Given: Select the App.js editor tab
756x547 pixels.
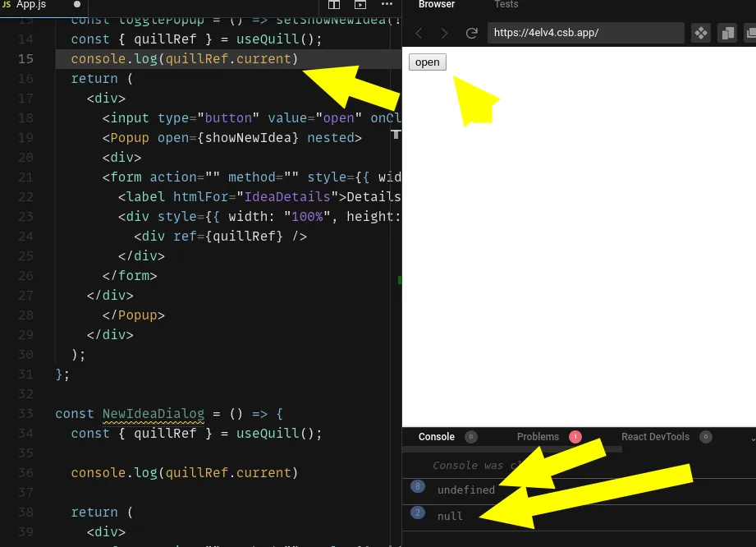Looking at the screenshot, I should pyautogui.click(x=44, y=5).
